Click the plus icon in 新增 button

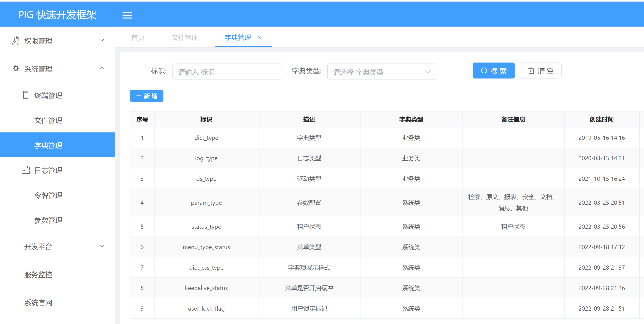point(138,96)
